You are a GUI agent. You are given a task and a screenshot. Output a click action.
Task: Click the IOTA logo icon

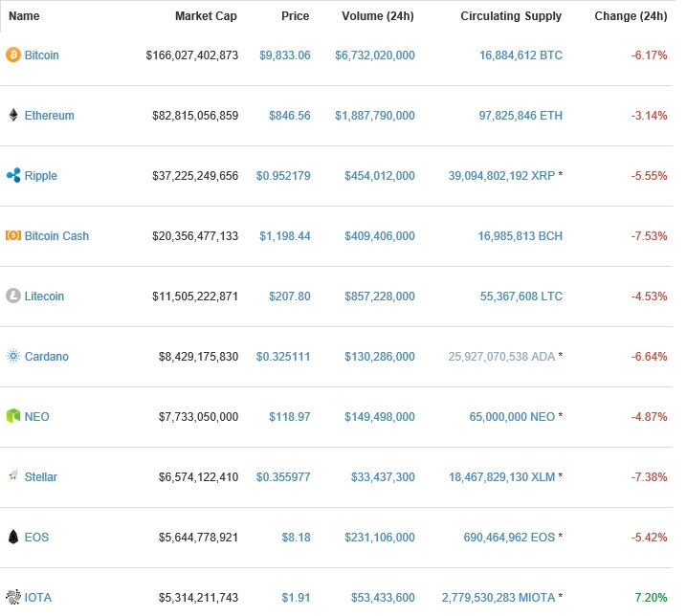pos(13,598)
